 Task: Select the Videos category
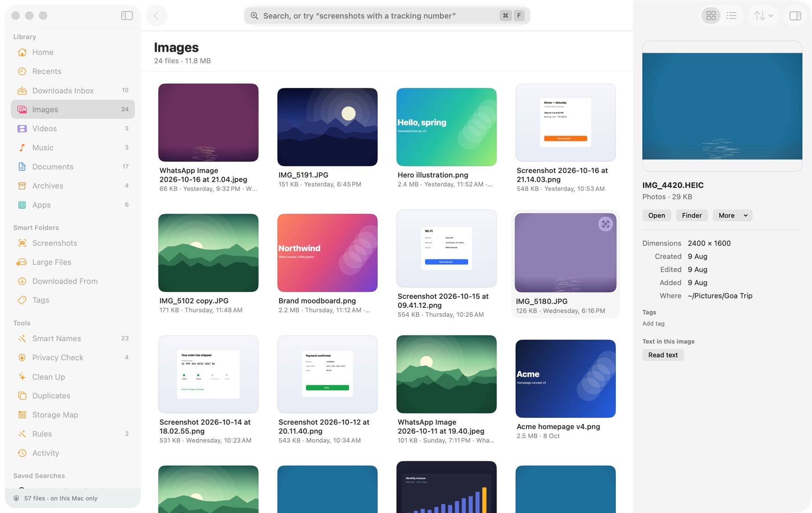click(73, 128)
